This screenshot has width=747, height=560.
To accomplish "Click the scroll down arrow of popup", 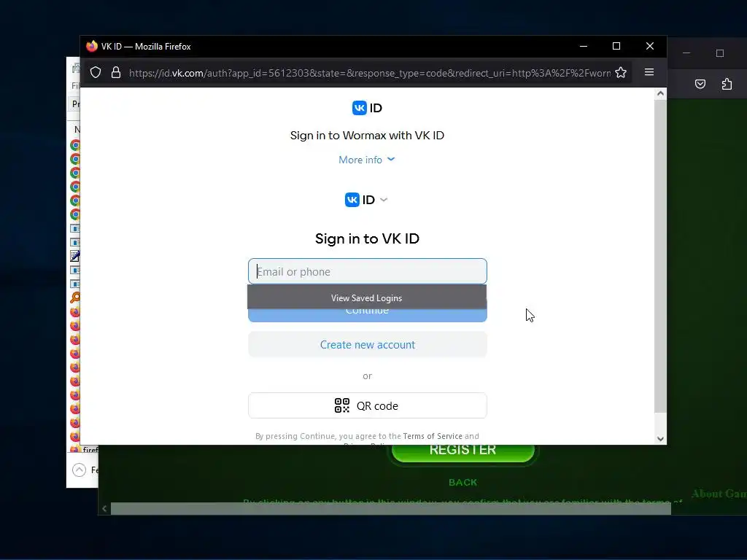I will 660,439.
